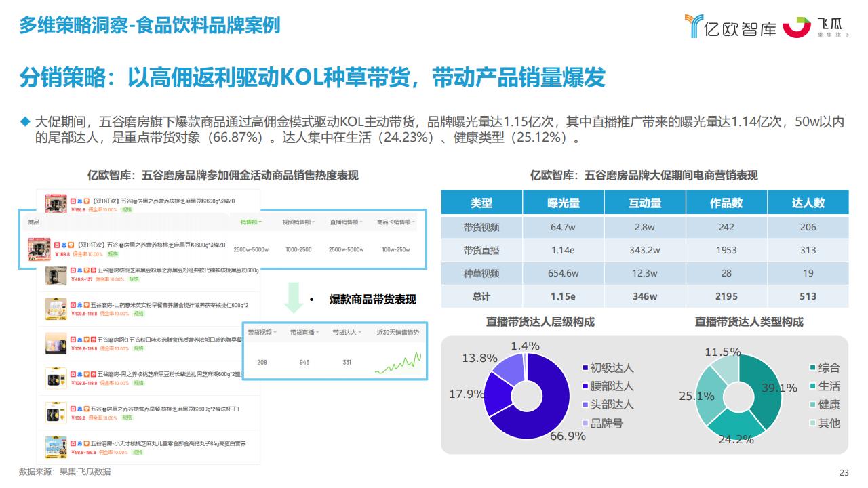868x488 pixels.
Task: Click the green sales trend sparkline
Action: [x=397, y=364]
